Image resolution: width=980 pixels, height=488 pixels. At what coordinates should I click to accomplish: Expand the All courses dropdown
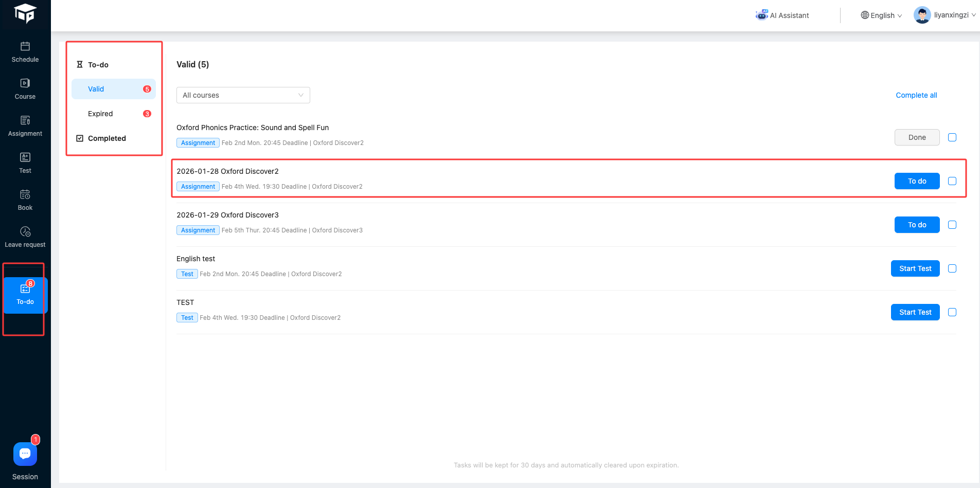click(x=243, y=95)
